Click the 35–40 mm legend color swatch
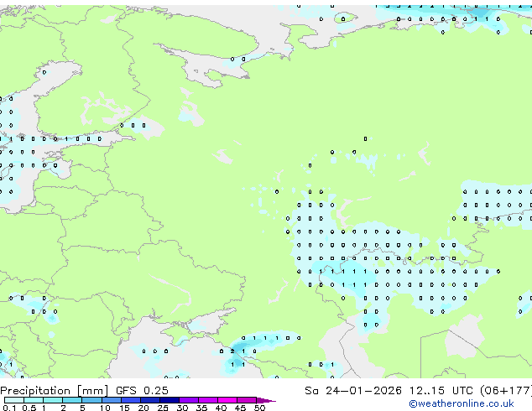Image resolution: width=532 pixels, height=411 pixels. pos(207,400)
